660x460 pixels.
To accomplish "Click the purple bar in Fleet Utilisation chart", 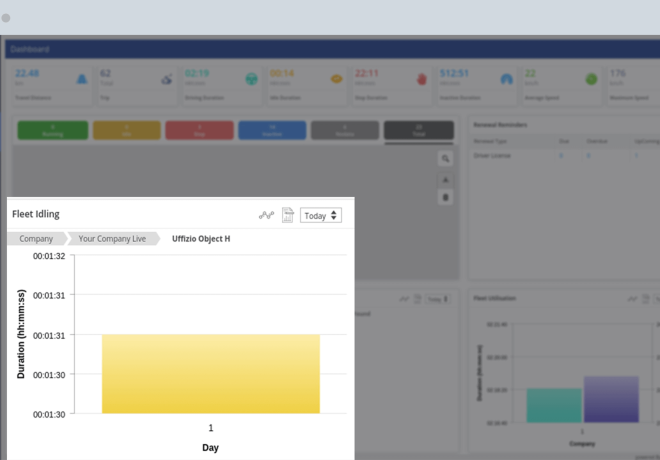I will pyautogui.click(x=611, y=399).
